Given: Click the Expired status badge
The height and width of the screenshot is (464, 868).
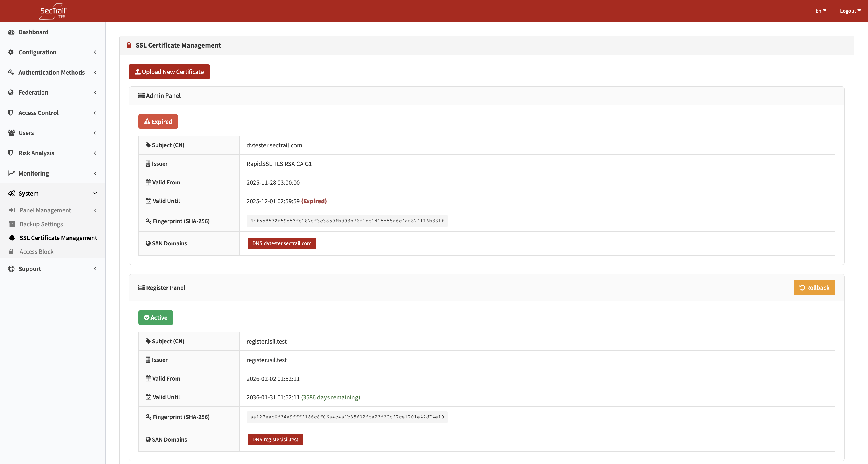Looking at the screenshot, I should coord(158,121).
